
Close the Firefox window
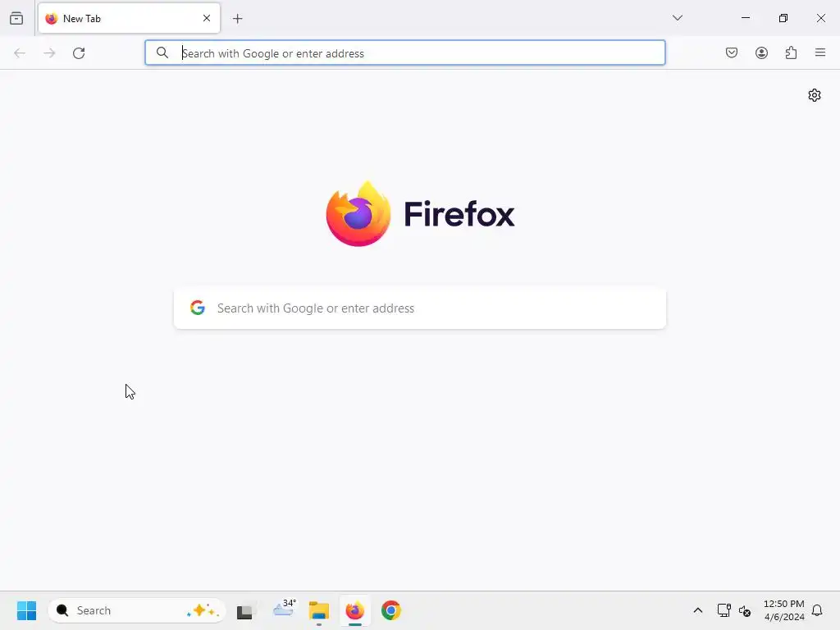coord(820,18)
